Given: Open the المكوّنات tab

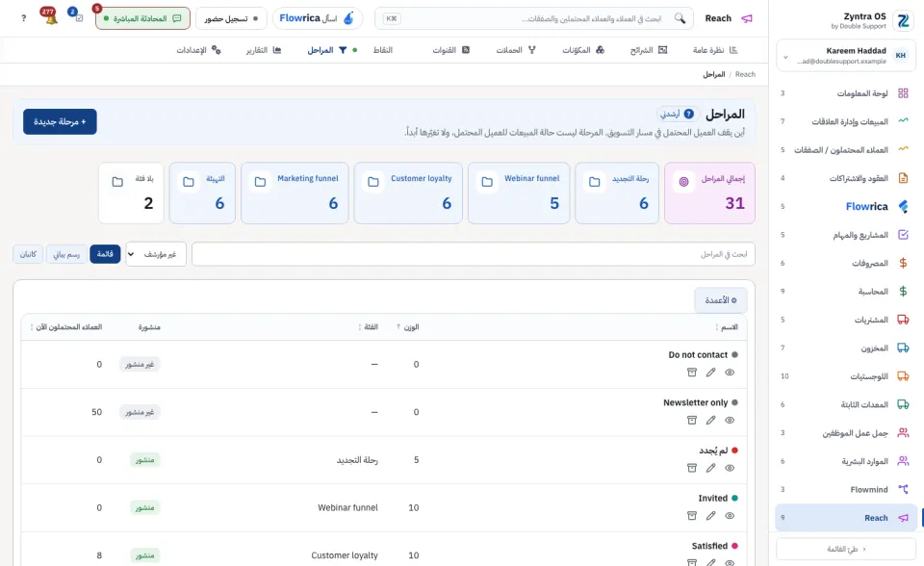Looking at the screenshot, I should click(x=583, y=50).
